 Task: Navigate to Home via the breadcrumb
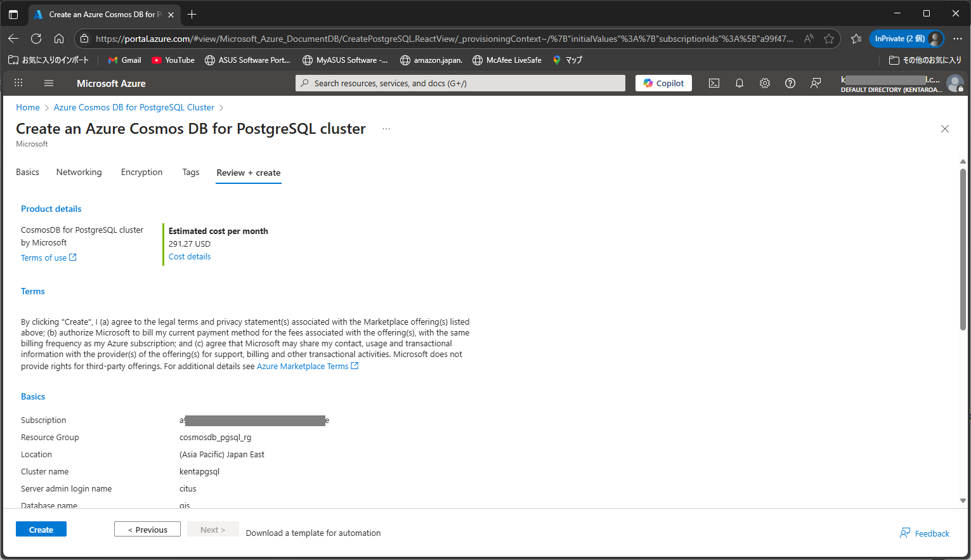tap(28, 107)
